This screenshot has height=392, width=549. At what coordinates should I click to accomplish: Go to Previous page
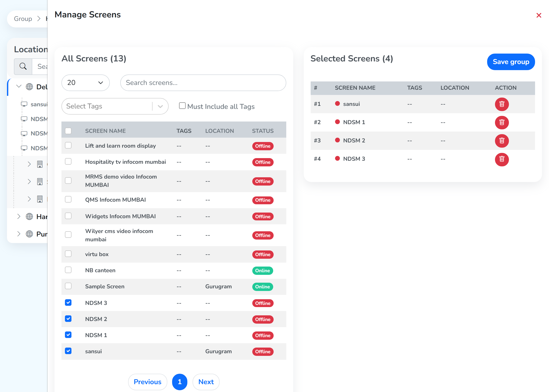pos(147,382)
